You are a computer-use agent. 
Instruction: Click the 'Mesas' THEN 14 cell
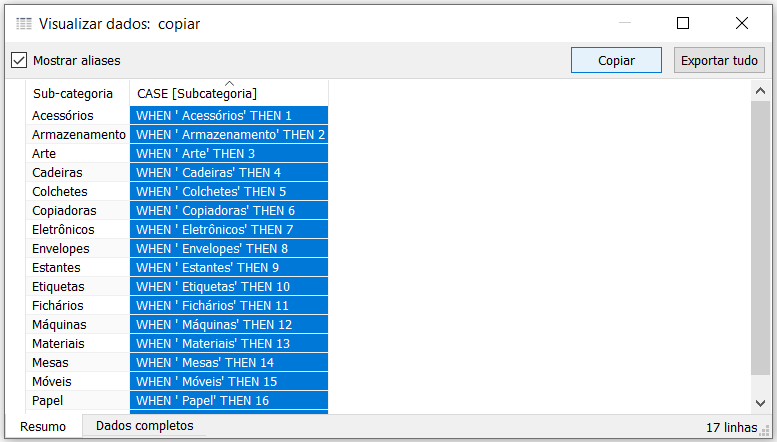point(229,362)
